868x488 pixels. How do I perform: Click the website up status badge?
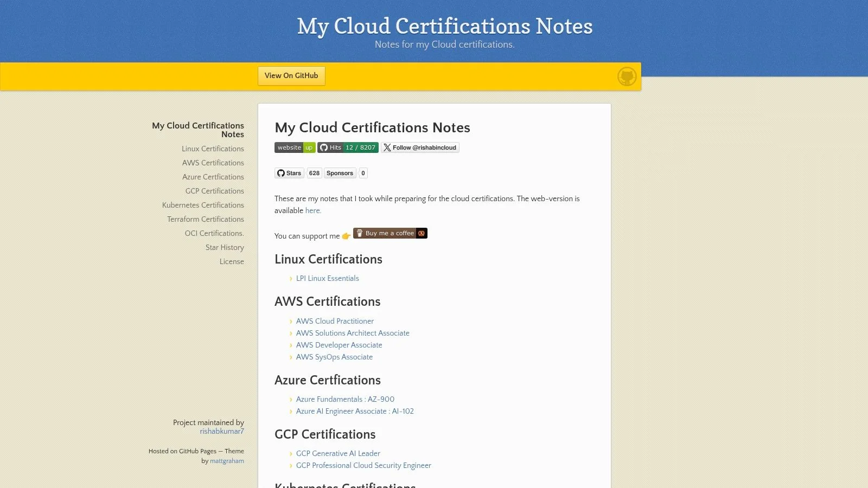pyautogui.click(x=295, y=147)
